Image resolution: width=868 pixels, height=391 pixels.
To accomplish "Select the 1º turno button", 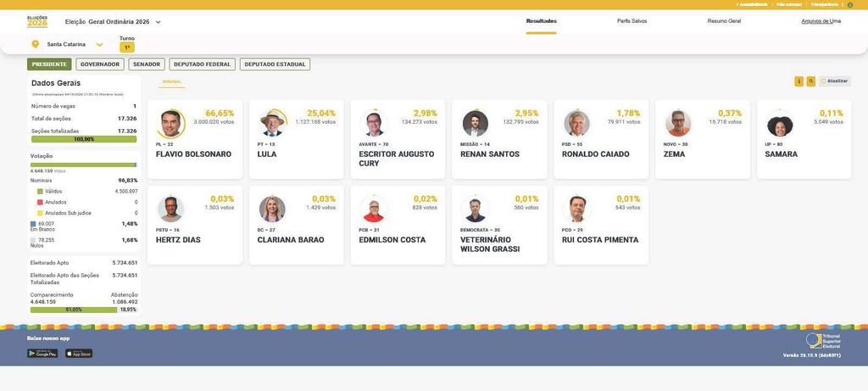I will click(127, 47).
